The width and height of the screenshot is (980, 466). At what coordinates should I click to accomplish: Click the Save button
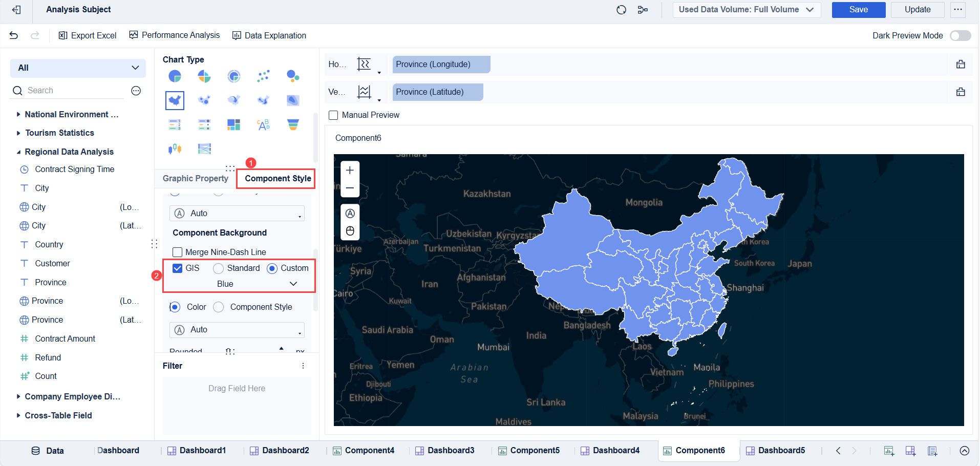[859, 10]
